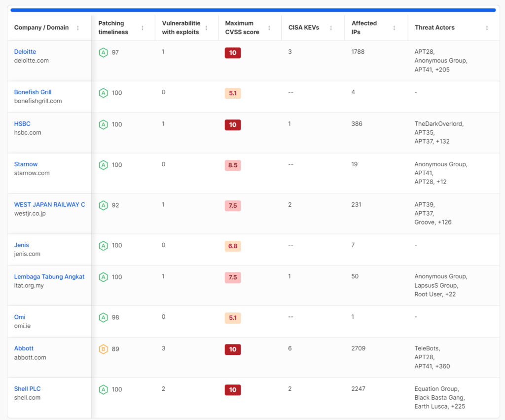The image size is (505, 420).
Task: Click the A grade hexagon in HSBC row
Action: coord(103,124)
